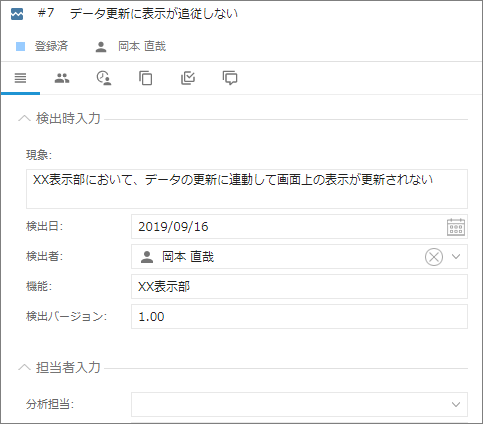
Task: Clear the 検出者 selection with X
Action: tap(434, 257)
